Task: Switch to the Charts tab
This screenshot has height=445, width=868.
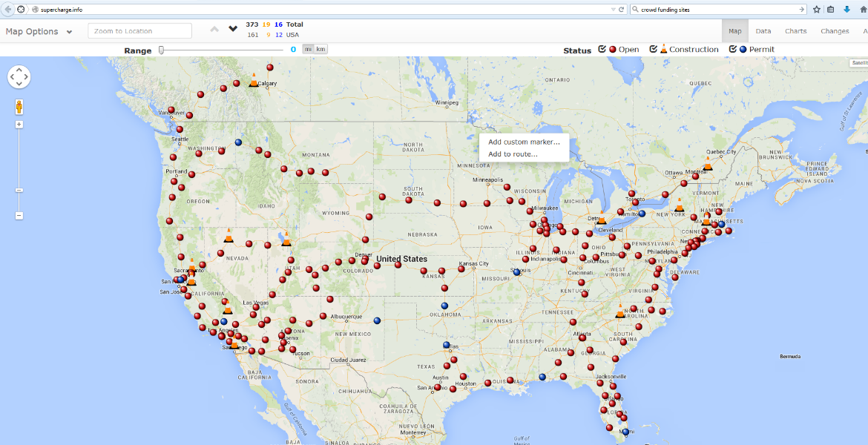Action: [x=795, y=31]
